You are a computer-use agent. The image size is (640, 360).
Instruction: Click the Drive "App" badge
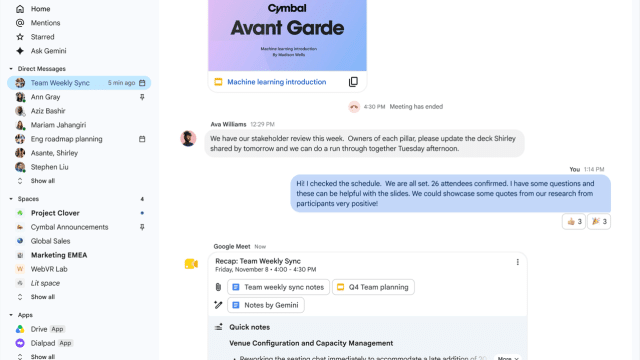58,329
